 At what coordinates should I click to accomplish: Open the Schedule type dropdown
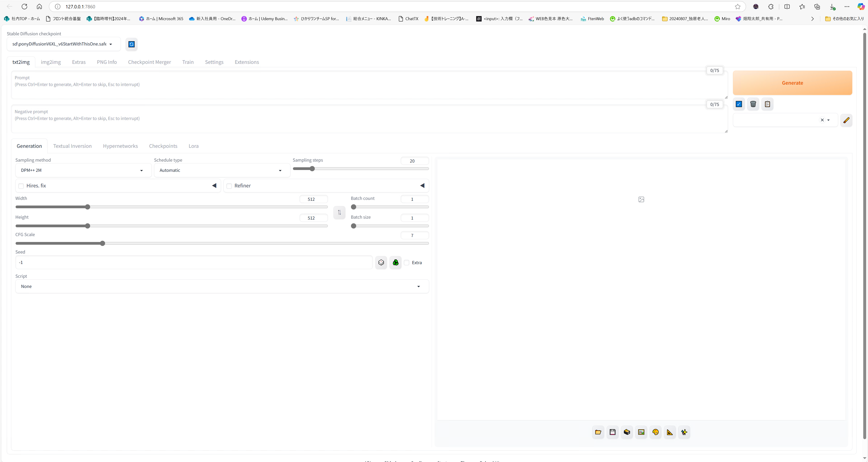point(280,170)
